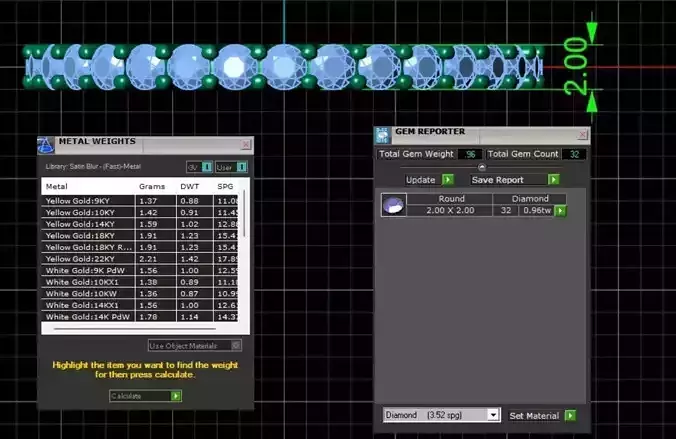Click the 1.42 DWT value for 22KY
This screenshot has height=439, width=676.
[x=189, y=259]
